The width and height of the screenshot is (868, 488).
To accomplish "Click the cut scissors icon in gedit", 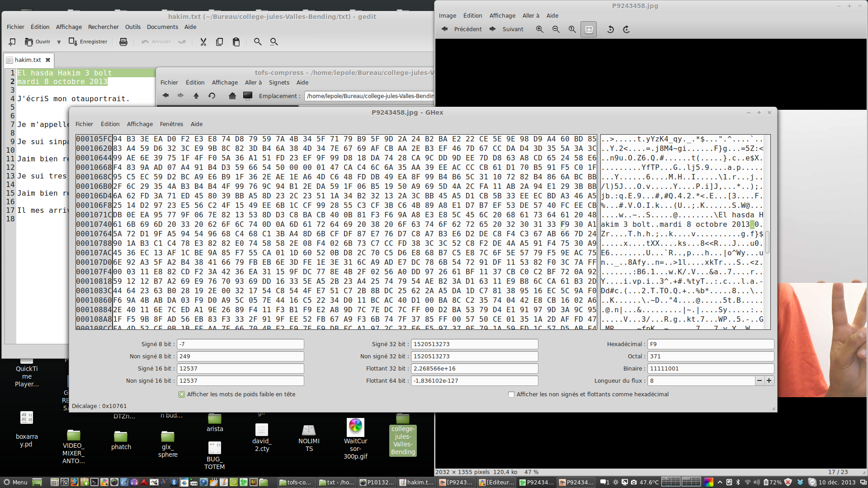I will [203, 42].
